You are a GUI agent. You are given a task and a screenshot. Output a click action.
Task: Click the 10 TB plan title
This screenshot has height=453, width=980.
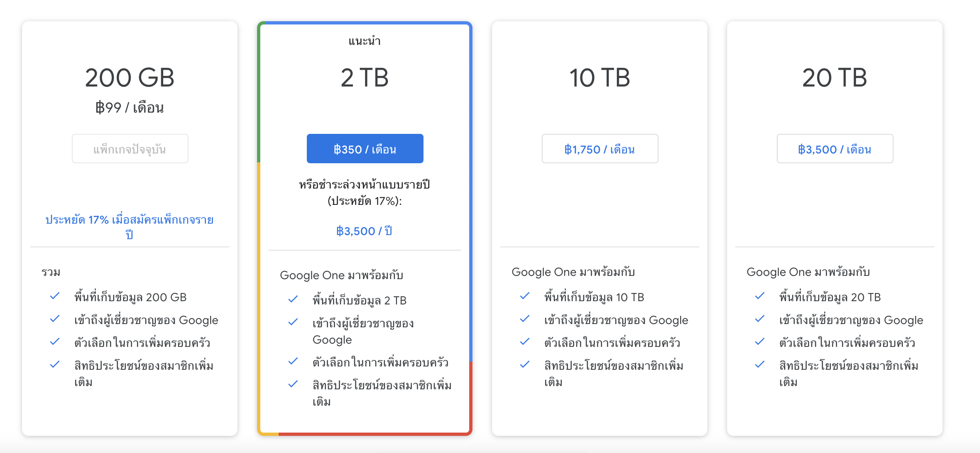tap(599, 78)
